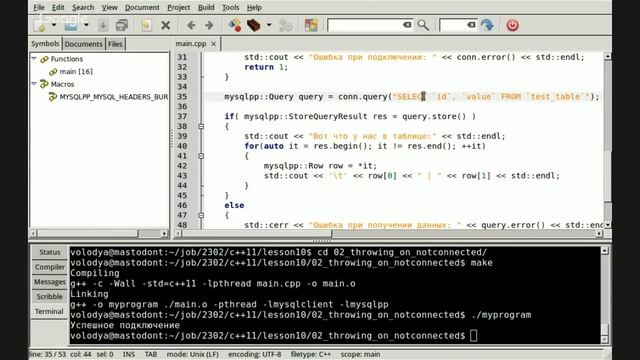Navigate back with the left arrow icon
This screenshot has height=360, width=640.
pyautogui.click(x=191, y=25)
